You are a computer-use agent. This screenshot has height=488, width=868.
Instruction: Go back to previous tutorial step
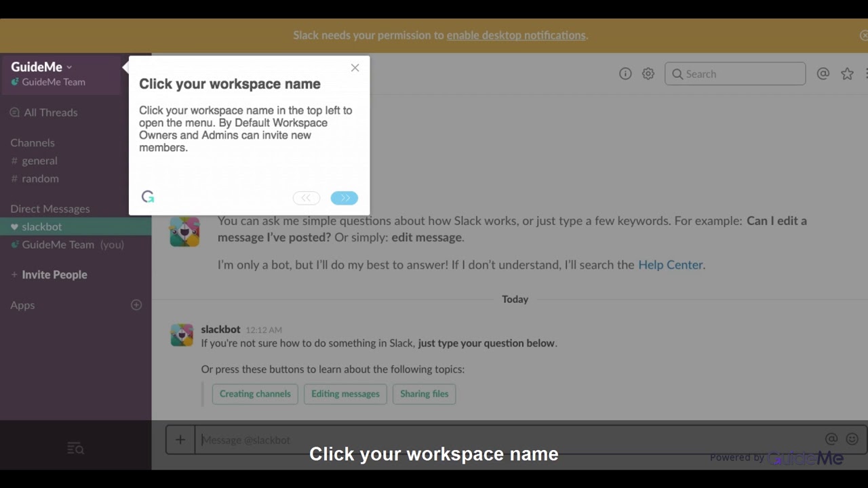(x=307, y=198)
